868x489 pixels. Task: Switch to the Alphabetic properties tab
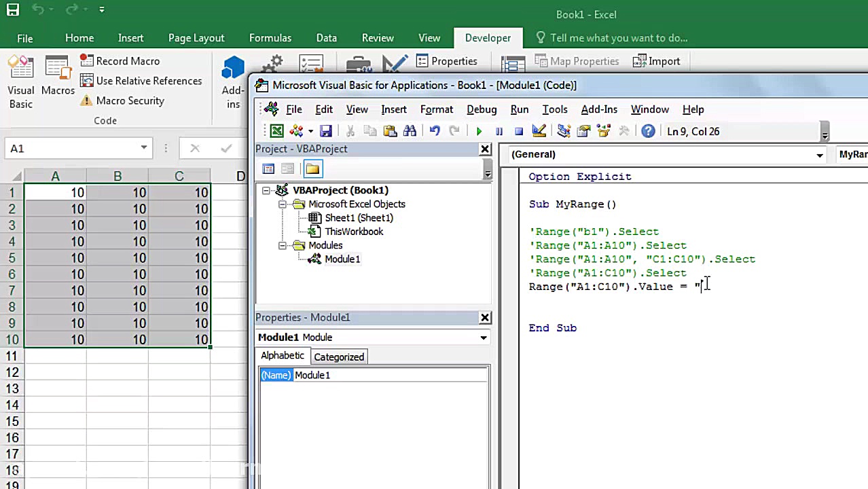click(x=283, y=356)
